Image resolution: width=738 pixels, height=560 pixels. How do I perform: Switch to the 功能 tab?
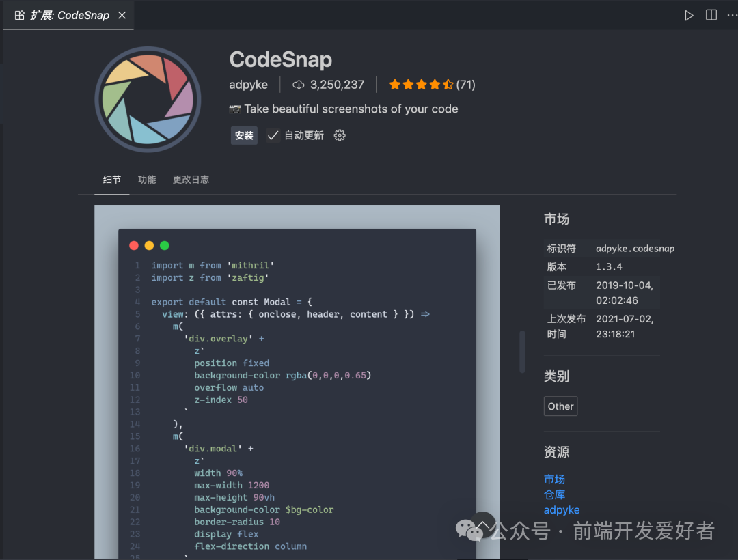click(x=146, y=180)
